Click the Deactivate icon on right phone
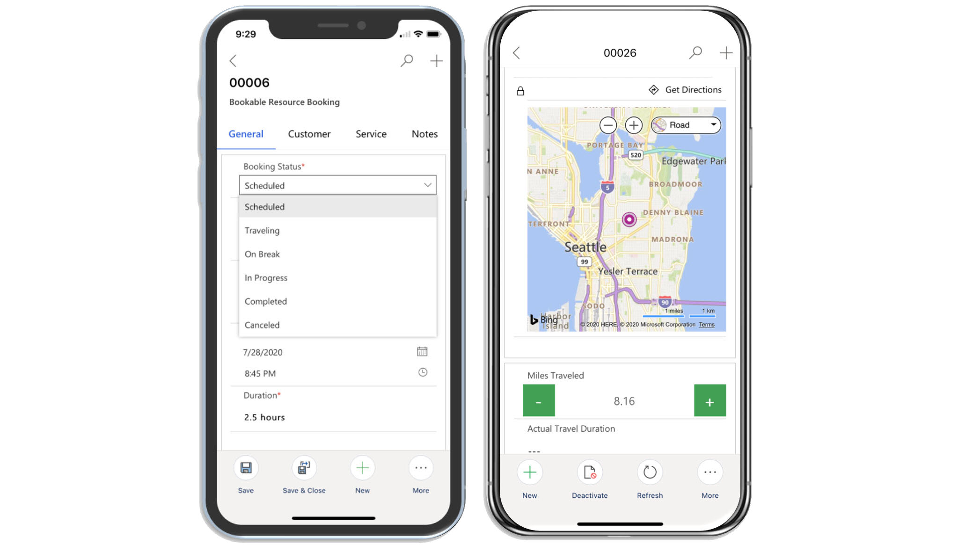This screenshot has width=980, height=545. coord(589,473)
